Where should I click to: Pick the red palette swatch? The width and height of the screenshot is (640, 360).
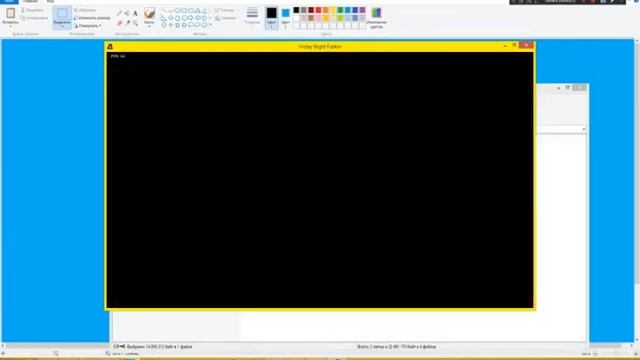click(x=318, y=10)
